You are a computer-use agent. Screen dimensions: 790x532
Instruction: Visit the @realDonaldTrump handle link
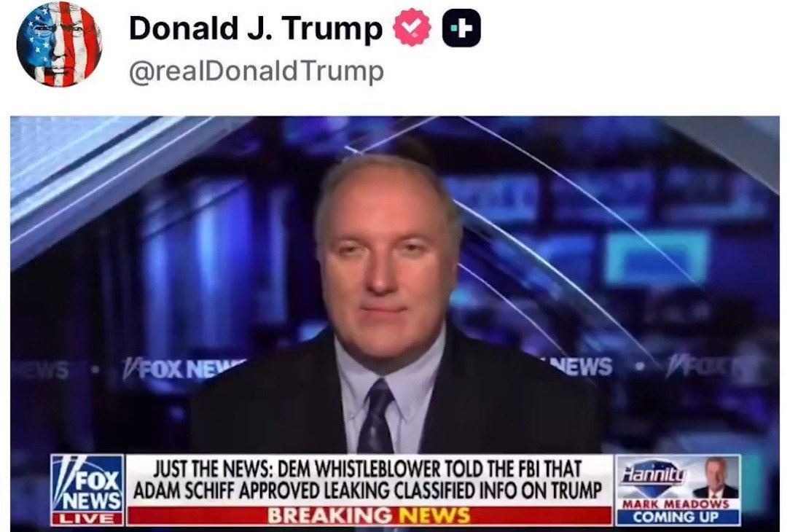click(257, 71)
